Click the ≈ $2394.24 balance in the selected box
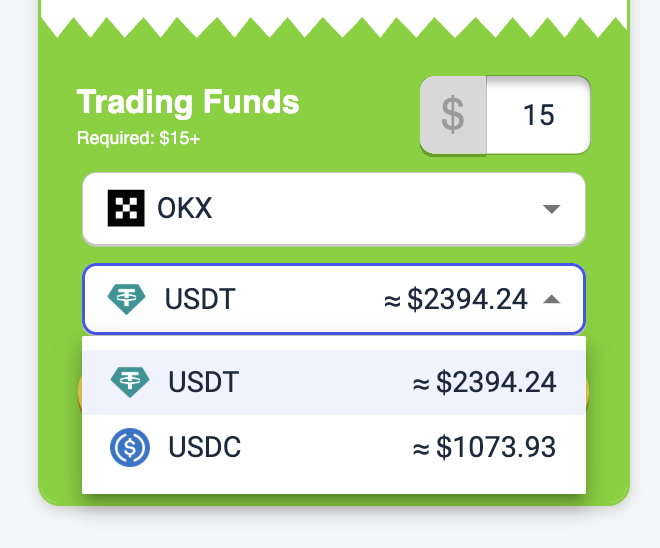 tap(455, 299)
